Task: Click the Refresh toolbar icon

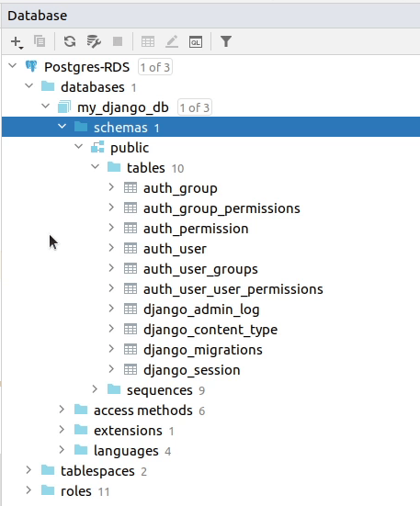Action: [x=70, y=41]
